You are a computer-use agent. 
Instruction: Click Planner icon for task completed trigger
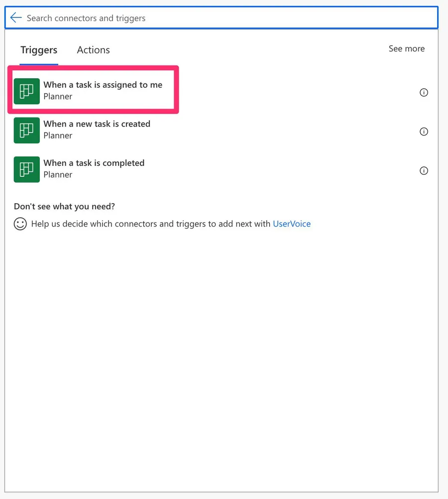tap(26, 169)
